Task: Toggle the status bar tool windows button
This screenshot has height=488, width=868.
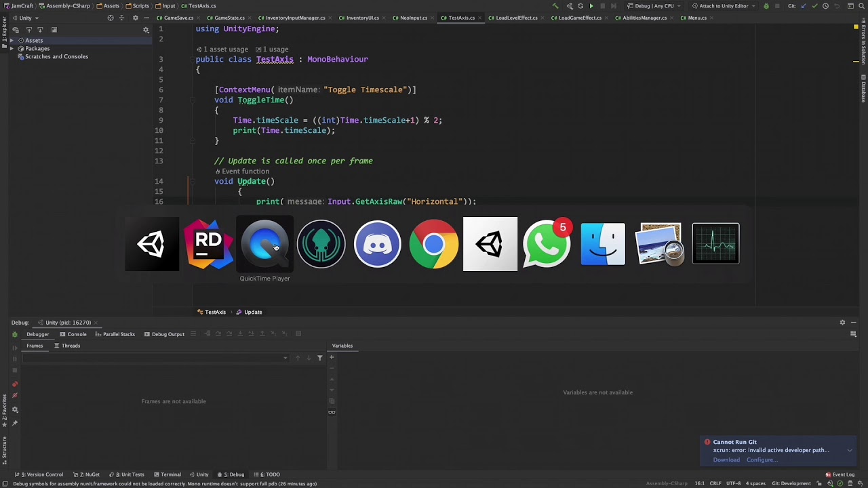Action: coord(5,483)
